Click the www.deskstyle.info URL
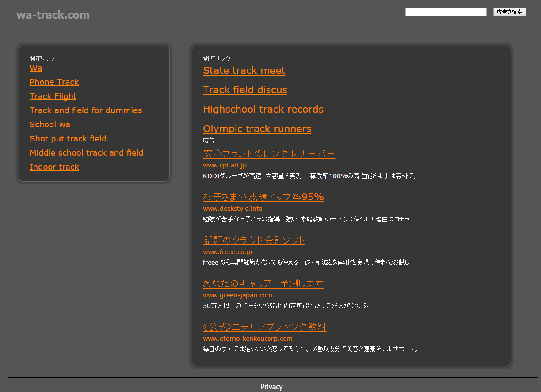The width and height of the screenshot is (541, 392). coord(232,209)
